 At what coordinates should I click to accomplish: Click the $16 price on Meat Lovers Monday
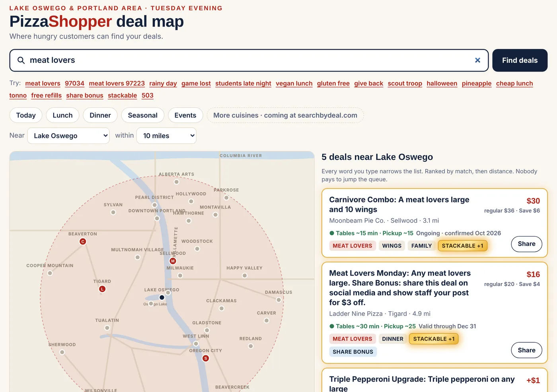(x=533, y=274)
